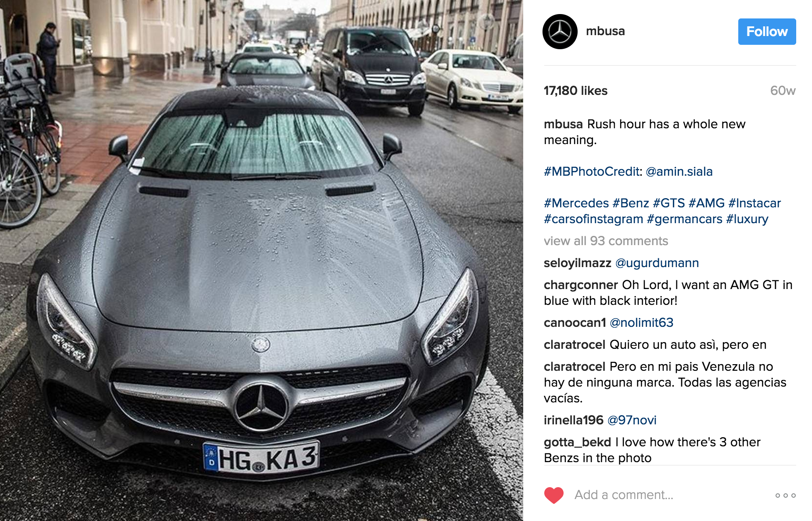
Task: Follow the mbusa account
Action: (x=767, y=32)
